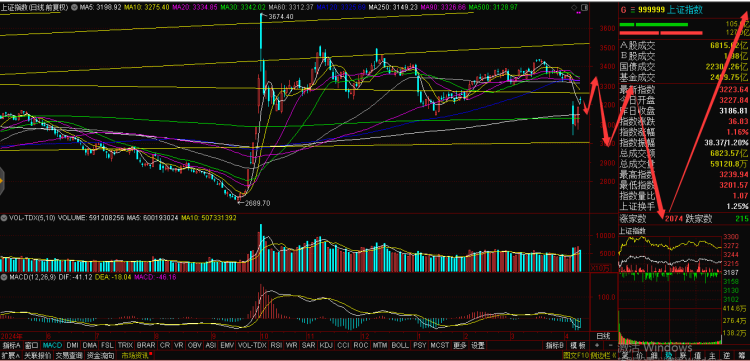Open the 设置 indicator settings
This screenshot has width=750, height=361.
478,345
